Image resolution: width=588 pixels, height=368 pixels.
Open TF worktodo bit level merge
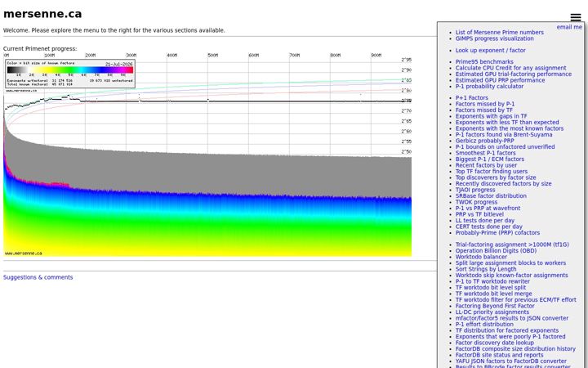(x=493, y=294)
